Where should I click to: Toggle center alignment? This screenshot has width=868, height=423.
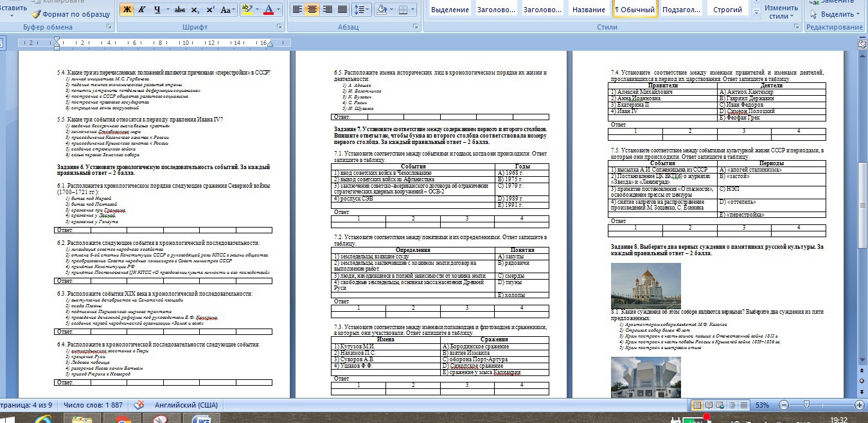coord(313,10)
